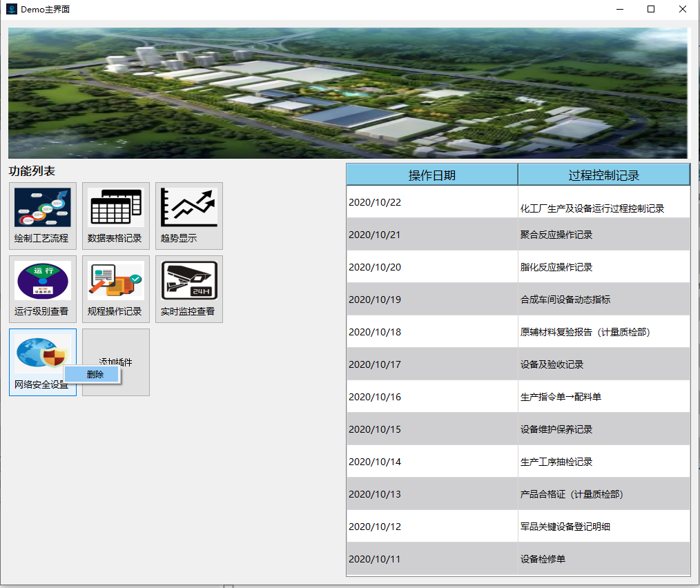This screenshot has height=588, width=700.
Task: Close the Demo主界面 window
Action: 683,9
